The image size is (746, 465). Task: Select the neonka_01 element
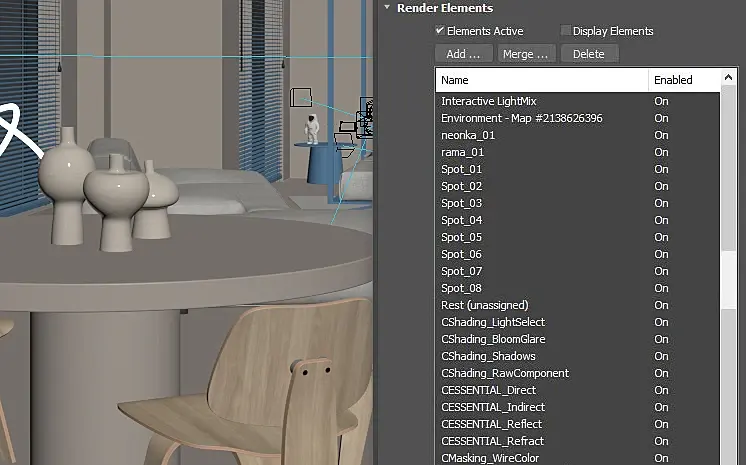[x=578, y=135]
